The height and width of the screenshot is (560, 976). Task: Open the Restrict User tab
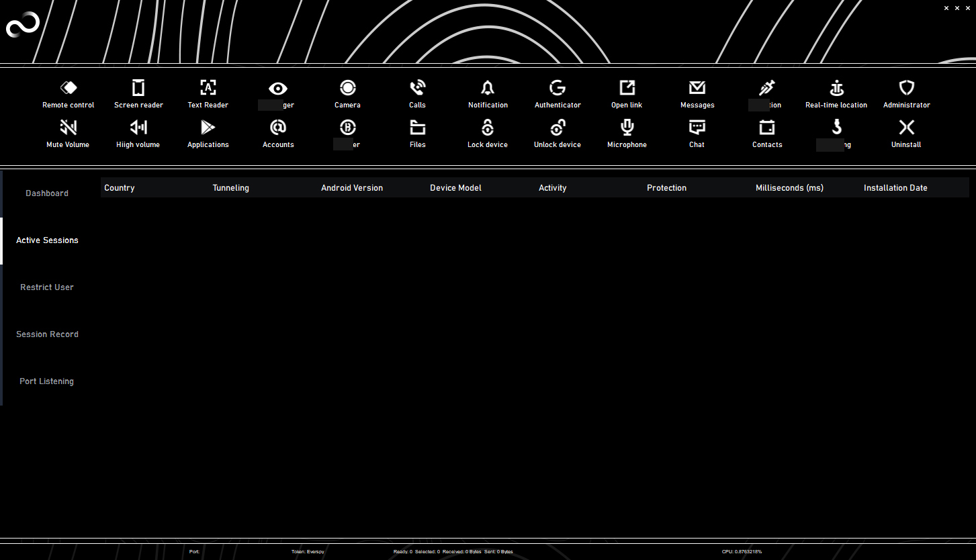click(x=47, y=287)
